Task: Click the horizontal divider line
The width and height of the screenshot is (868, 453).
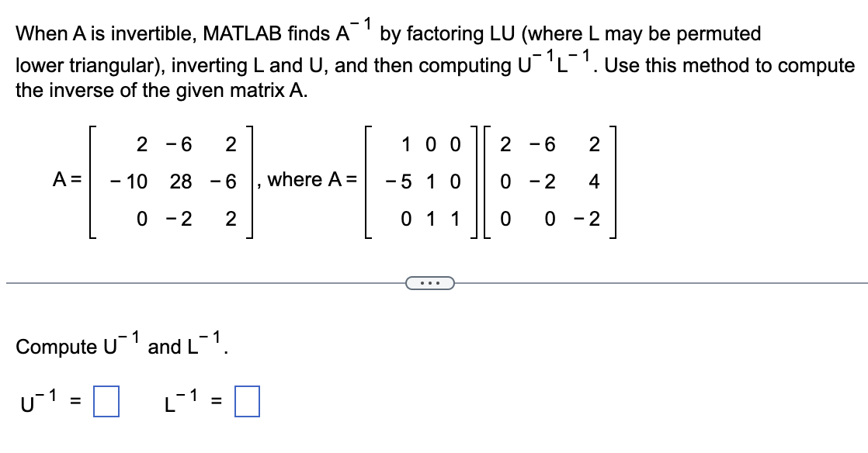Action: tap(194, 285)
